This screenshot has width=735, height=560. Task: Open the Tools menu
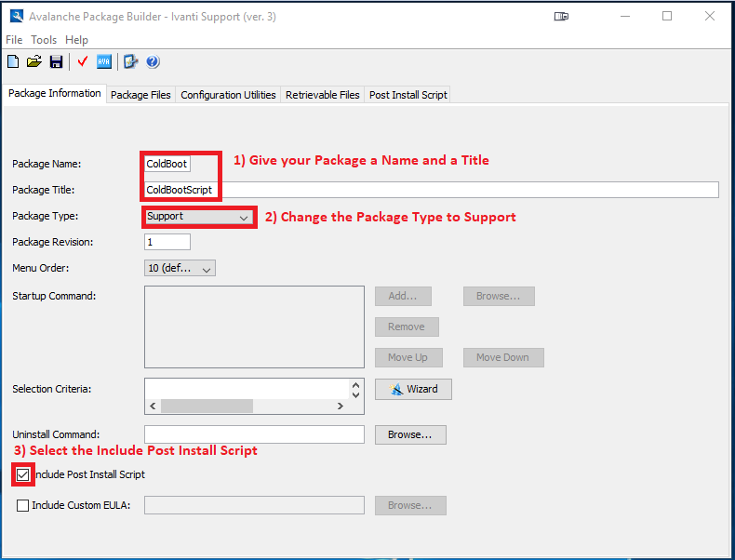44,40
